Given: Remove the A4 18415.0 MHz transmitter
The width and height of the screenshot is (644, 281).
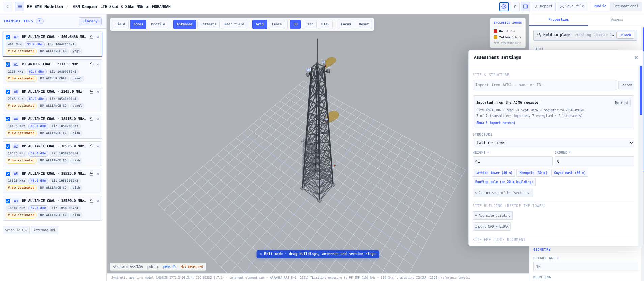Looking at the screenshot, I should pos(98,119).
